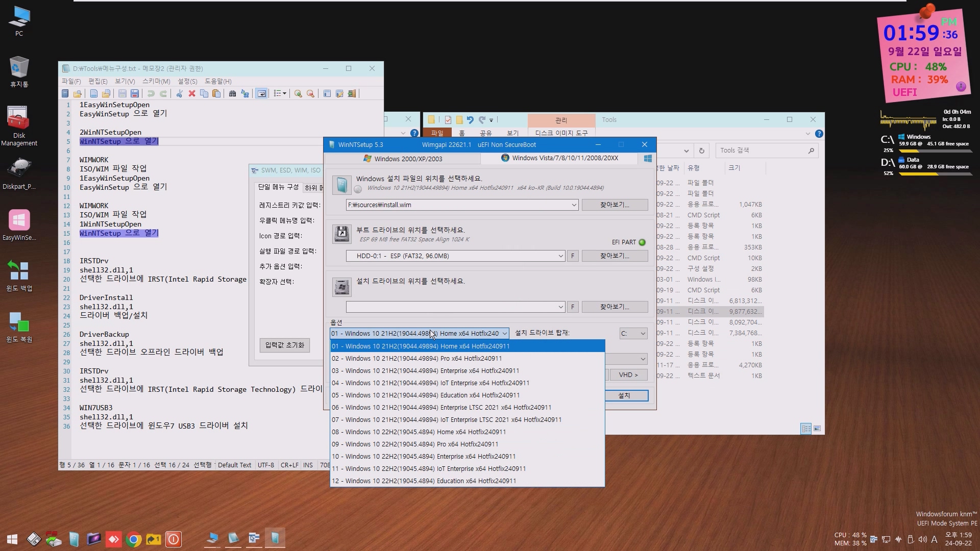Expand the HDD-0:1 ESP boot drive combo box
980x551 pixels.
(560, 256)
